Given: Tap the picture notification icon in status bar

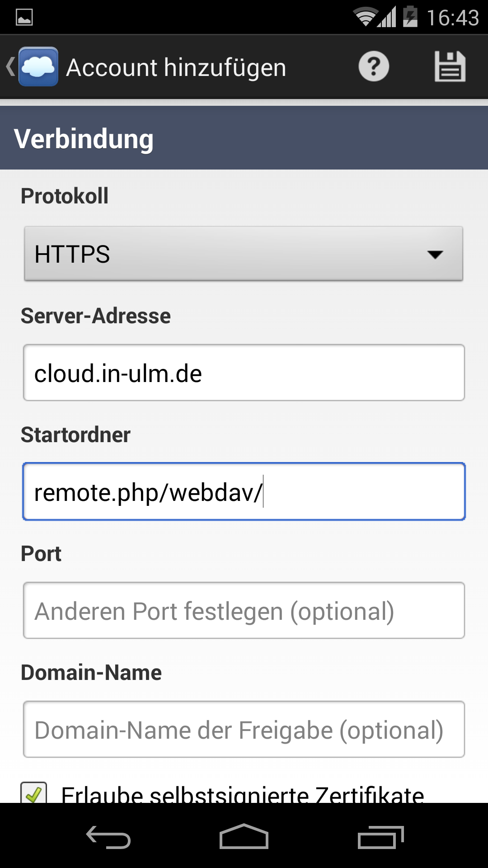Looking at the screenshot, I should (x=24, y=17).
